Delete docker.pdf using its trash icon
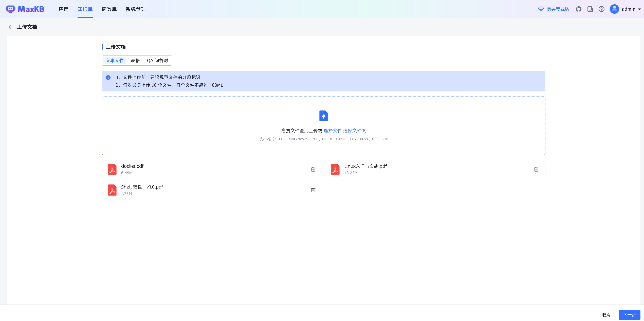This screenshot has width=644, height=321. click(313, 169)
